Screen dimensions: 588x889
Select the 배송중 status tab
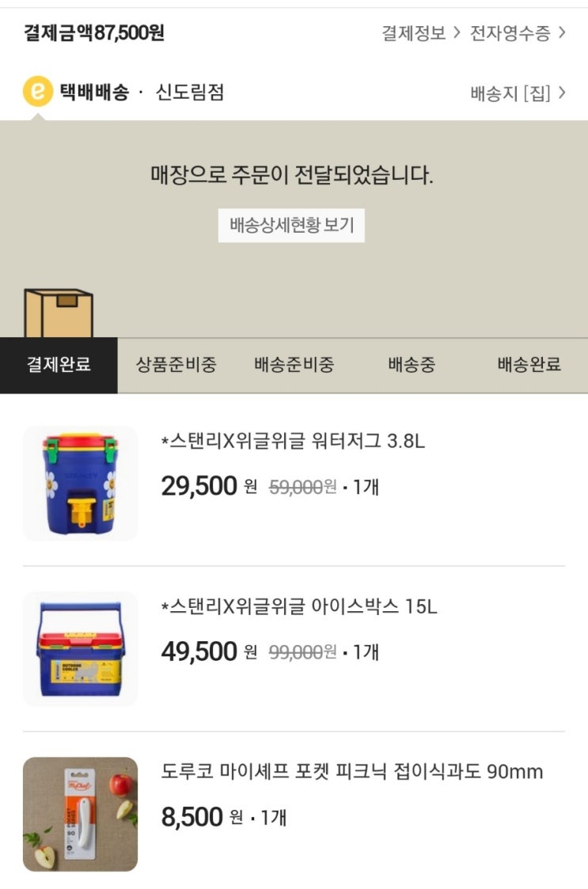[412, 365]
